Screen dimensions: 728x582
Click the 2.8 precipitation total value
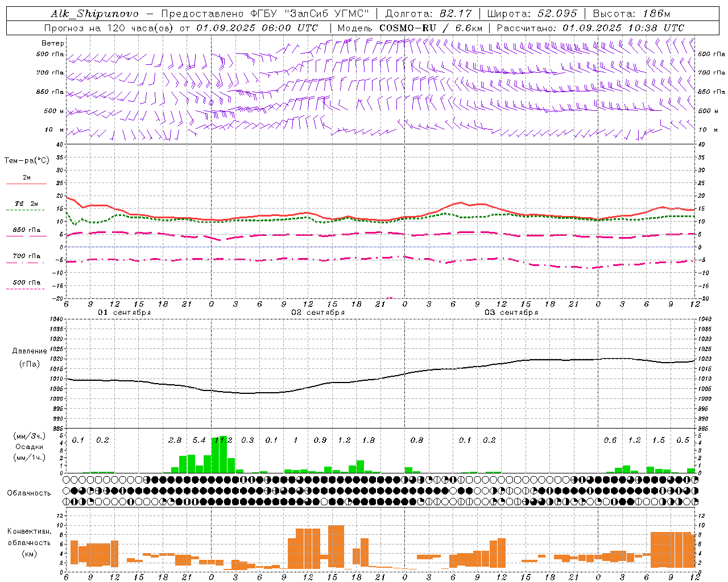tap(175, 440)
